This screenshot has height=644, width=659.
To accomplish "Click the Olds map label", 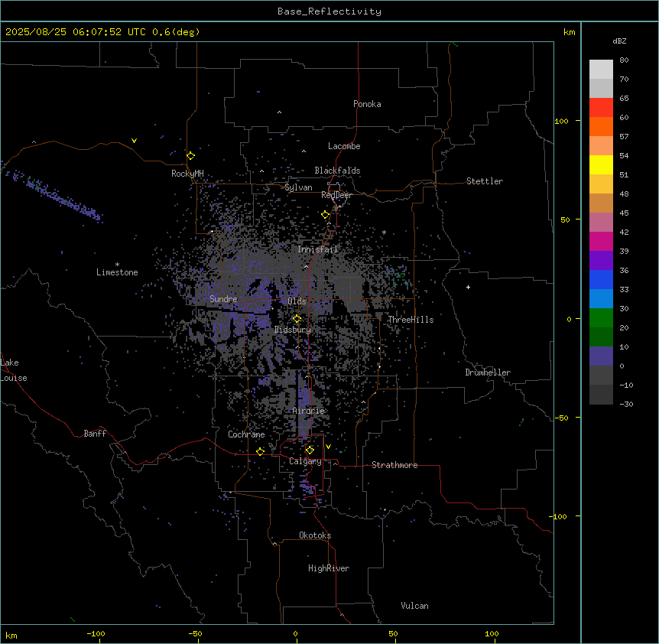I will (x=297, y=301).
